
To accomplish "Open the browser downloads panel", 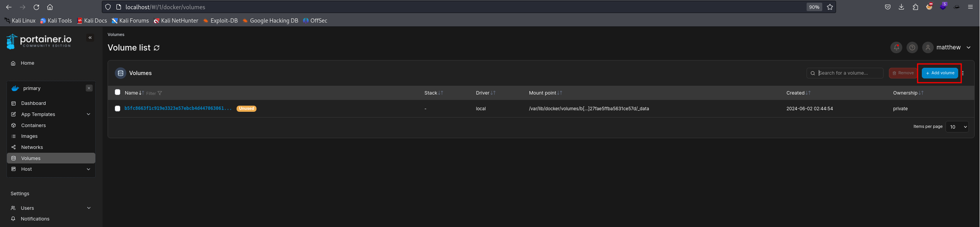I will (x=902, y=7).
